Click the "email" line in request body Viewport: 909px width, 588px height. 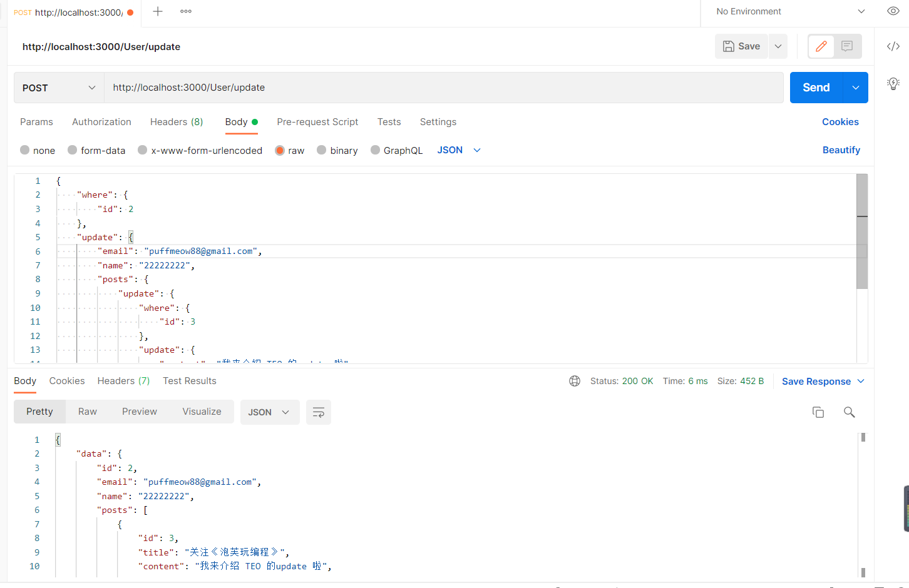(x=180, y=251)
